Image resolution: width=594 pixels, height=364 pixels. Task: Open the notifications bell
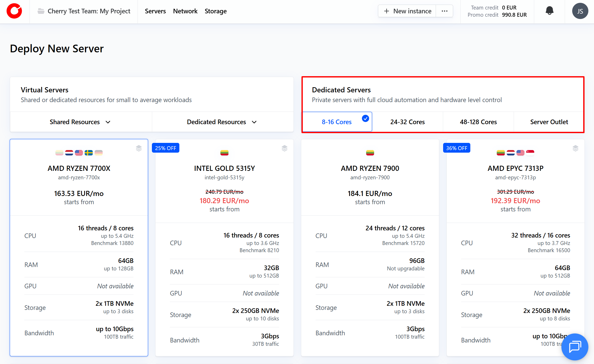[x=549, y=11]
